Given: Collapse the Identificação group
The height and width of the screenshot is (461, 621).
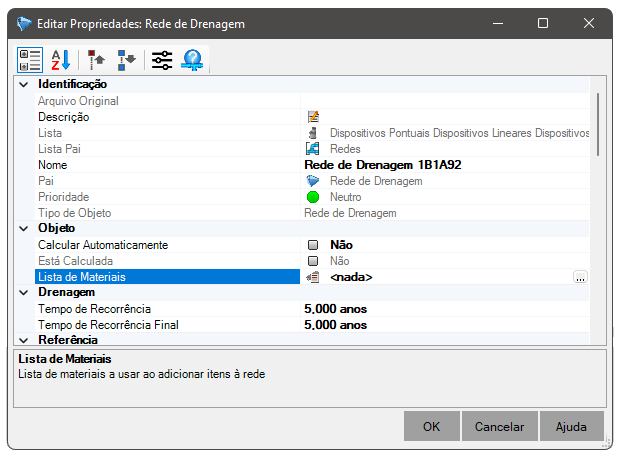Looking at the screenshot, I should click(24, 84).
